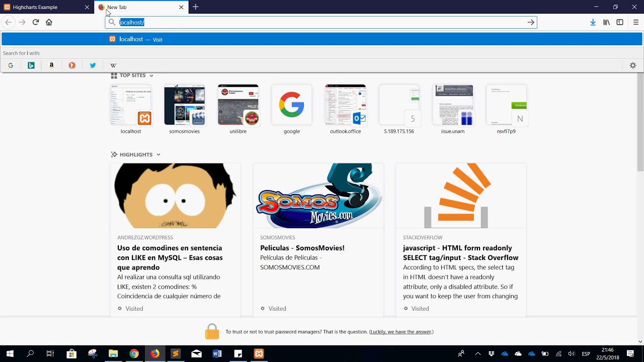Click the 'Luckily, we have the answer' link
Viewport: 644px width, 362px height.
coord(401,332)
